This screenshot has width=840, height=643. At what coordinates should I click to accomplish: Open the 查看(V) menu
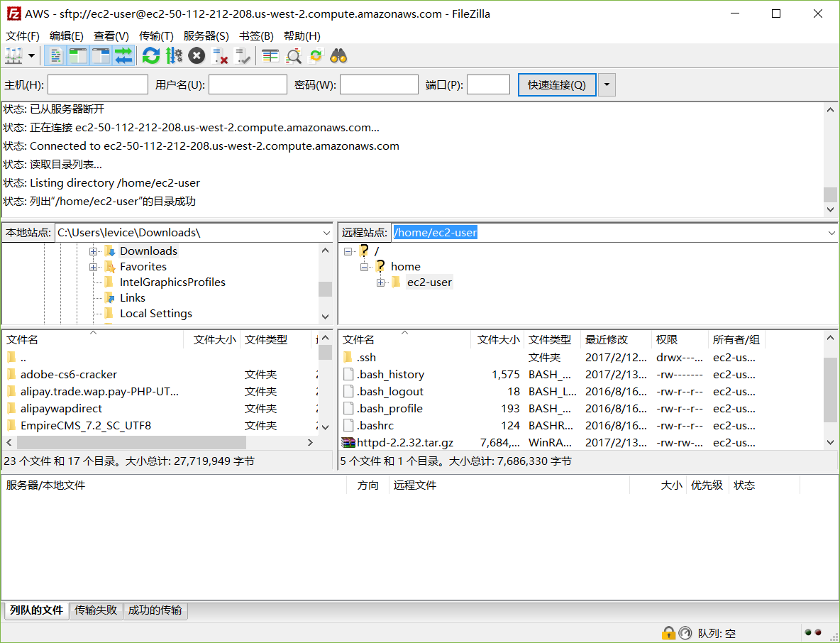pos(111,36)
